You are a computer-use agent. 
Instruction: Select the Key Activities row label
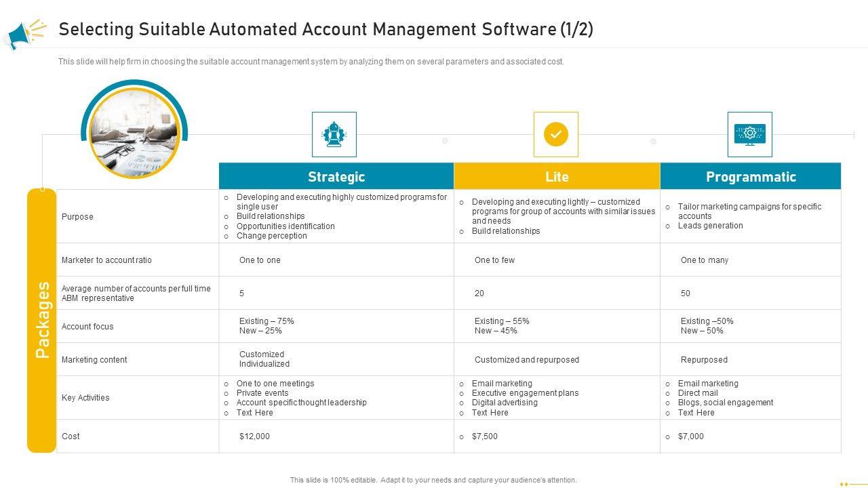(85, 398)
